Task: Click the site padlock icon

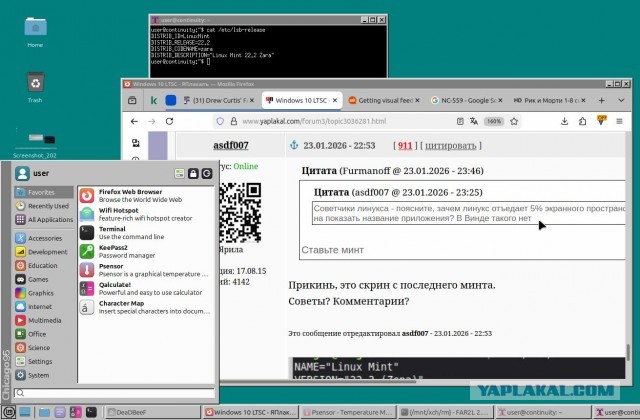Action: (234, 121)
